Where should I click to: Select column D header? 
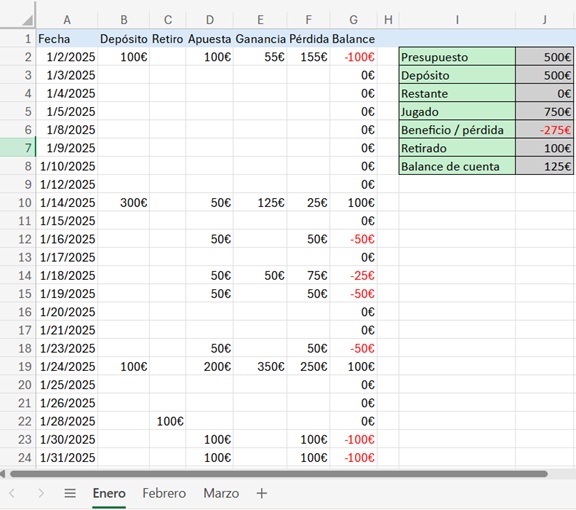[x=210, y=20]
